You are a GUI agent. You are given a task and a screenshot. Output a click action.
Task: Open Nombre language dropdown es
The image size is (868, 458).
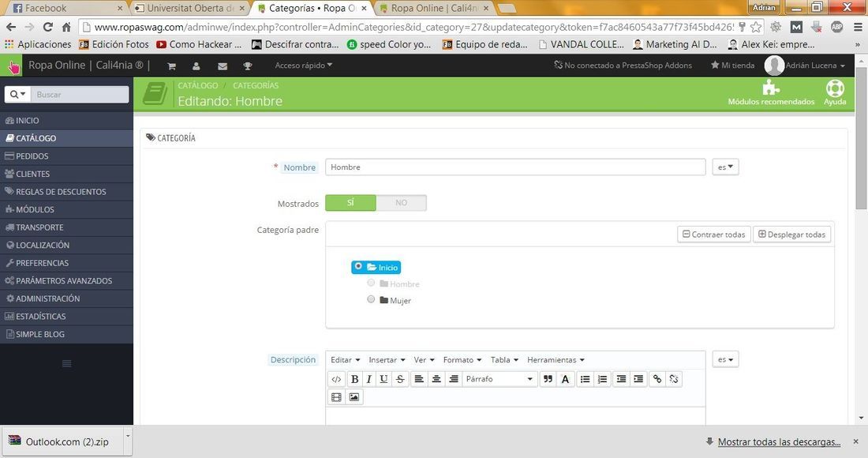(725, 167)
